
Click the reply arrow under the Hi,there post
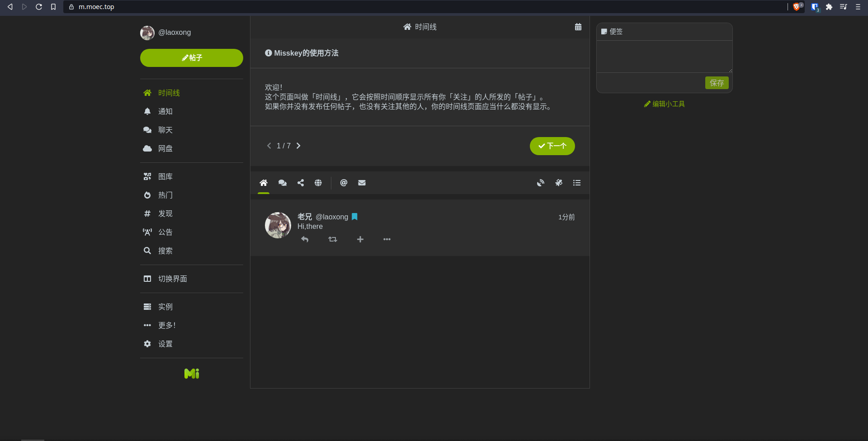305,239
